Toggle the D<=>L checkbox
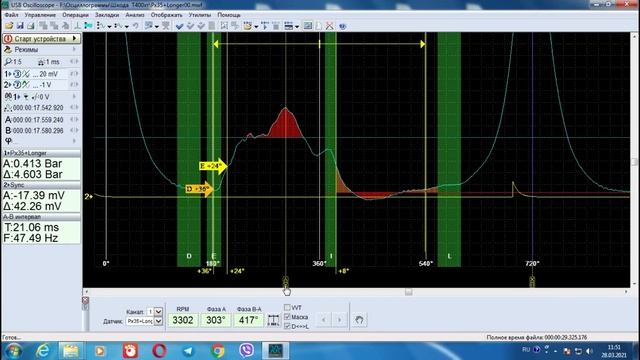Image resolution: width=640 pixels, height=360 pixels. (287, 326)
